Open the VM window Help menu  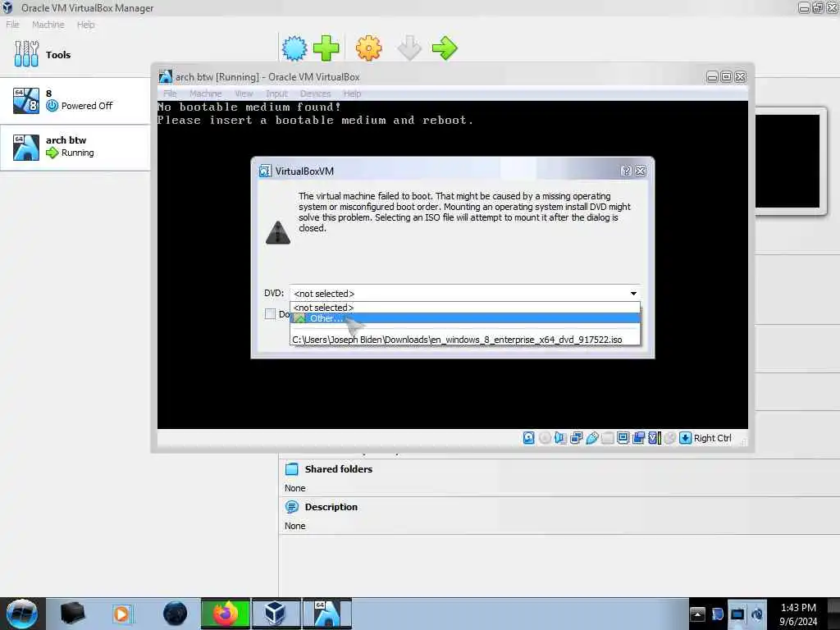(352, 94)
